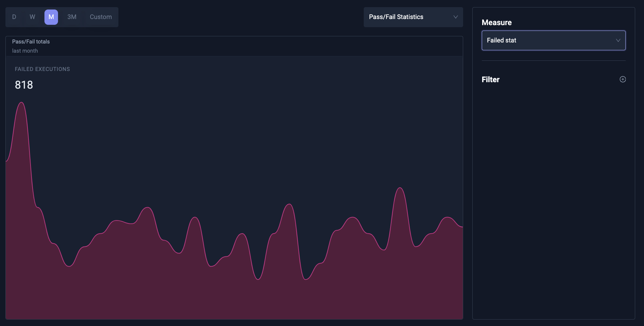The image size is (644, 326).
Task: Select the active M monthly range
Action: click(51, 17)
